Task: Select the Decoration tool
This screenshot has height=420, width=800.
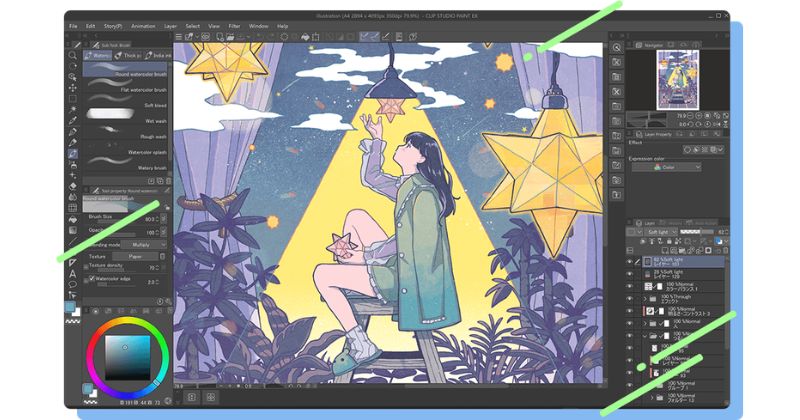Action: pyautogui.click(x=72, y=176)
